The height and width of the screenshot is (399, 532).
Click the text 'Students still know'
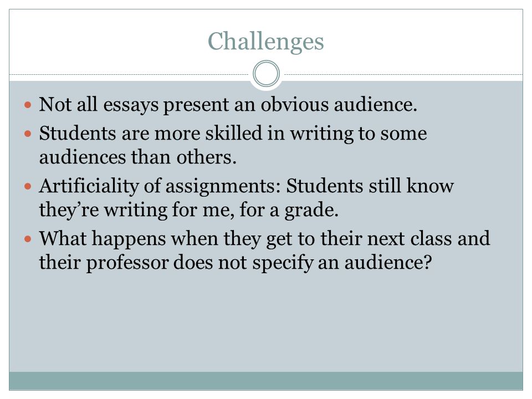click(370, 186)
